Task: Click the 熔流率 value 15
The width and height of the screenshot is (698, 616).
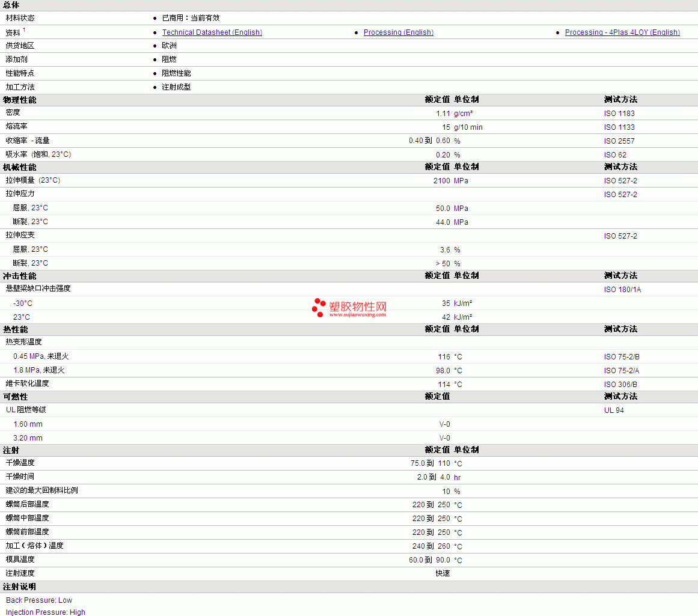Action: point(446,127)
